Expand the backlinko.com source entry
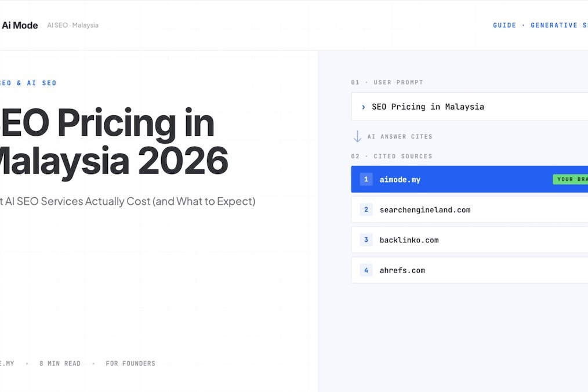Screen dimensions: 588x392 464,239
